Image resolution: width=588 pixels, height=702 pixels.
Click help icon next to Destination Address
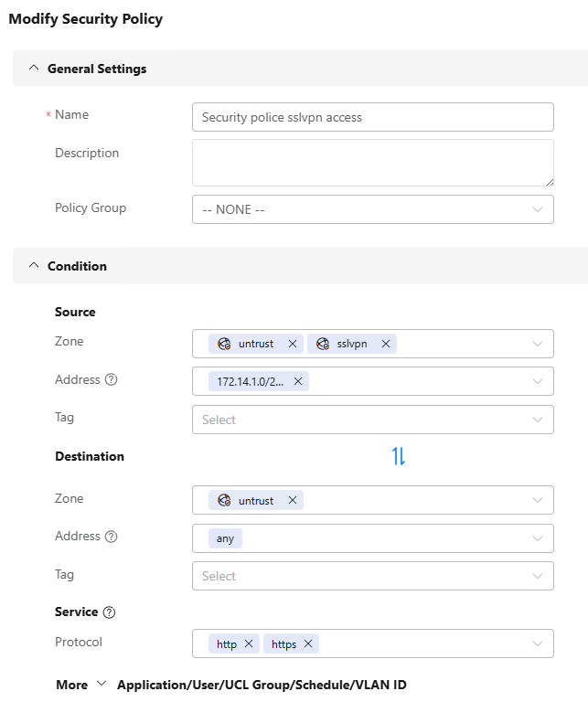coord(112,537)
